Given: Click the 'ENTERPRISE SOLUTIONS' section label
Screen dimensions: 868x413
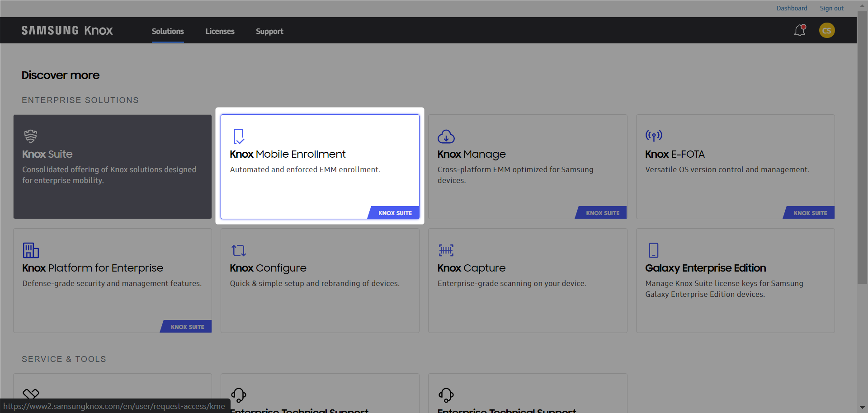Looking at the screenshot, I should pyautogui.click(x=80, y=100).
